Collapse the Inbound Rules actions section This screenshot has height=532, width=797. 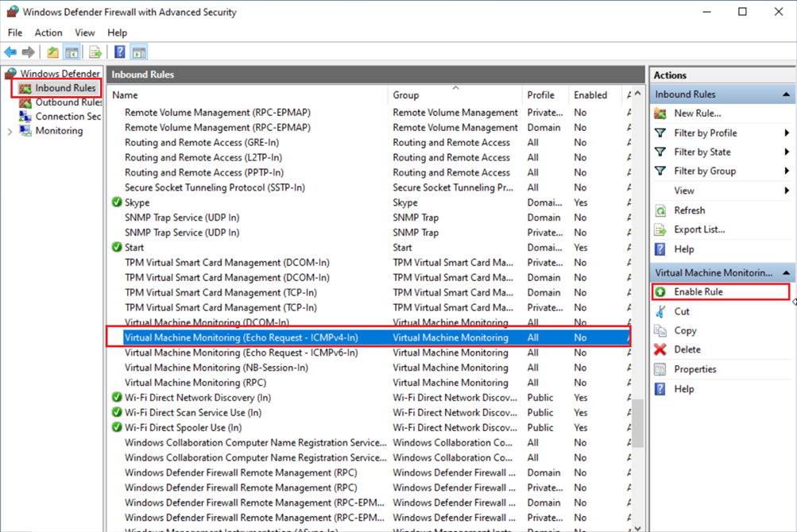point(787,94)
